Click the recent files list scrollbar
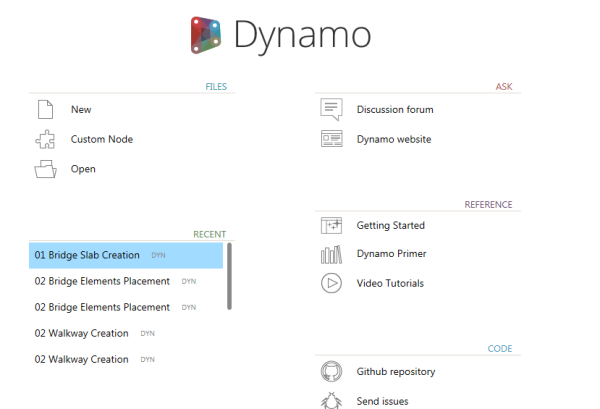Viewport: 600px width, 409px height. (229, 276)
